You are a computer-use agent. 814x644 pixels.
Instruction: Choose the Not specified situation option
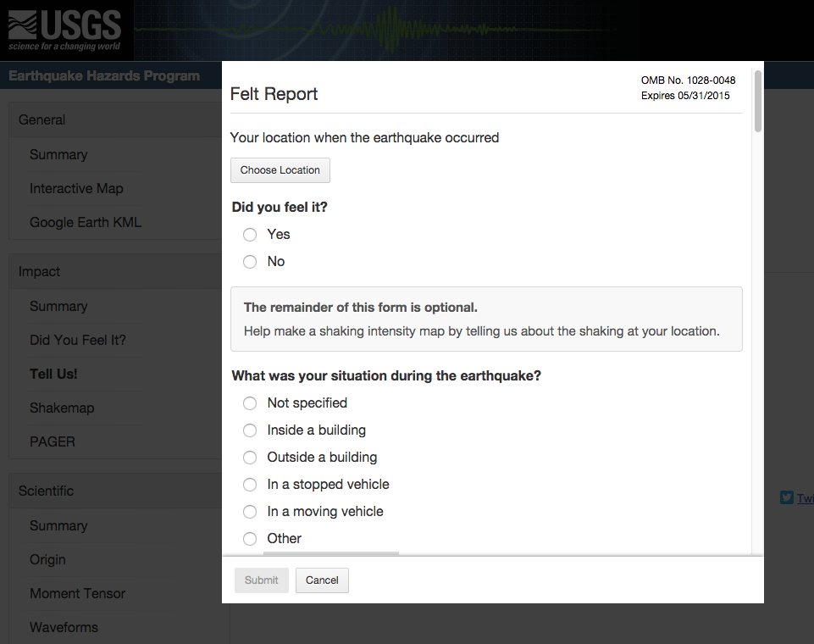(250, 403)
